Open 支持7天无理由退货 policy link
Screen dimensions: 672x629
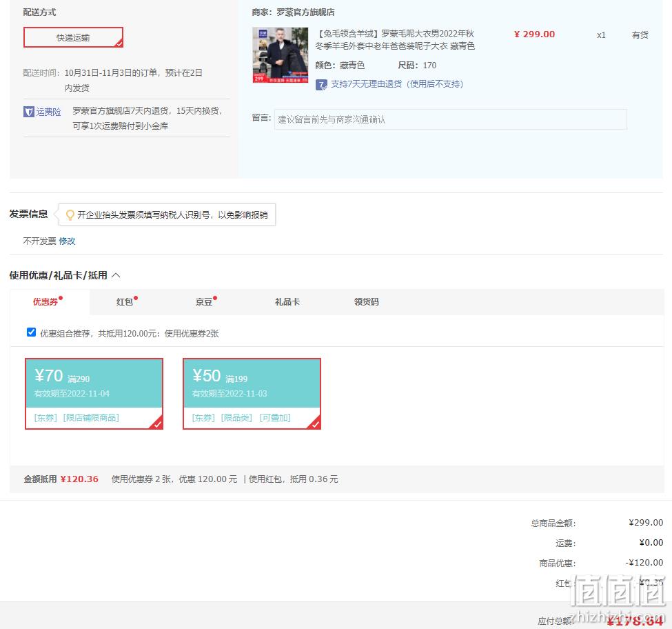point(397,84)
